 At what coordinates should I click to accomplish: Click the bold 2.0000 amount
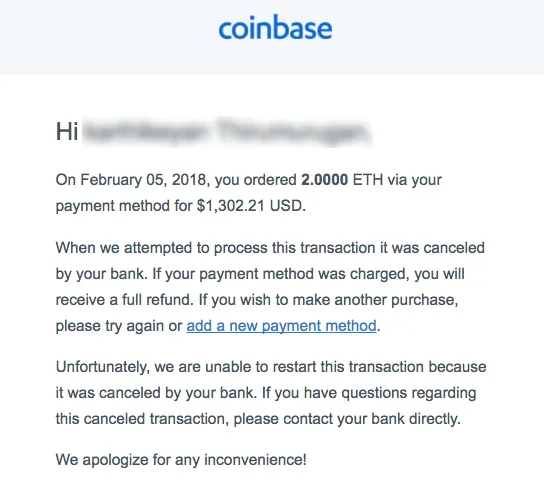click(x=324, y=180)
